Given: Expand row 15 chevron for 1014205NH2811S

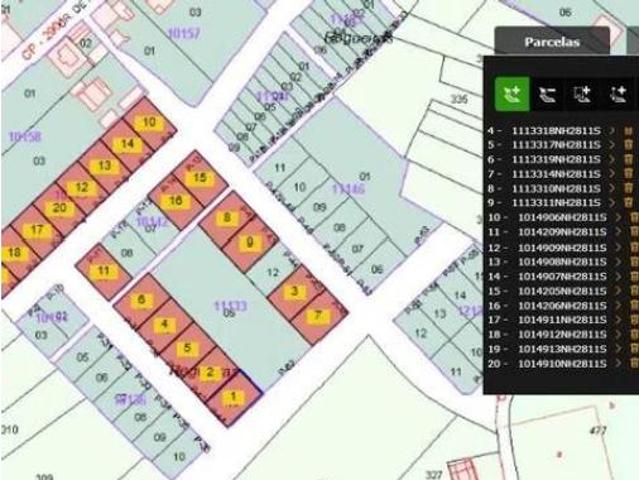Looking at the screenshot, I should coord(618,291).
